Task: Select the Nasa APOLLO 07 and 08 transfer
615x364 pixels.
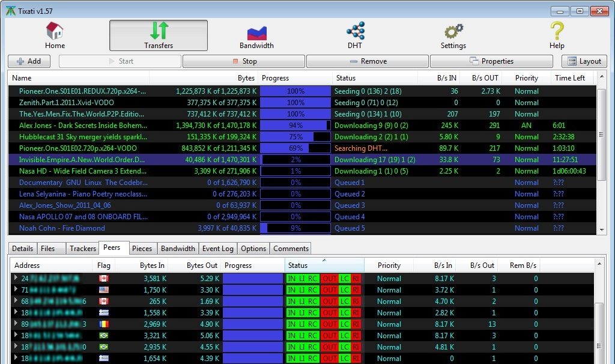Action: click(x=302, y=216)
